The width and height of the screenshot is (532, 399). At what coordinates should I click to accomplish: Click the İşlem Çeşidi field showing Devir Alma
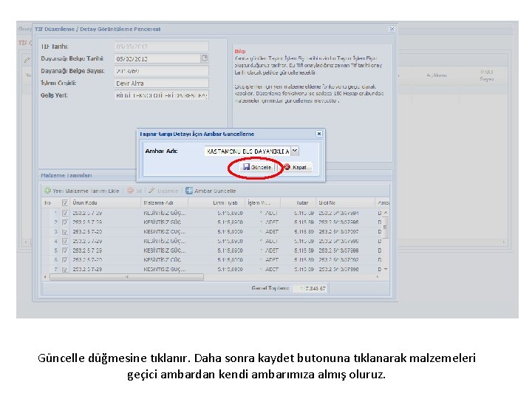pyautogui.click(x=162, y=83)
